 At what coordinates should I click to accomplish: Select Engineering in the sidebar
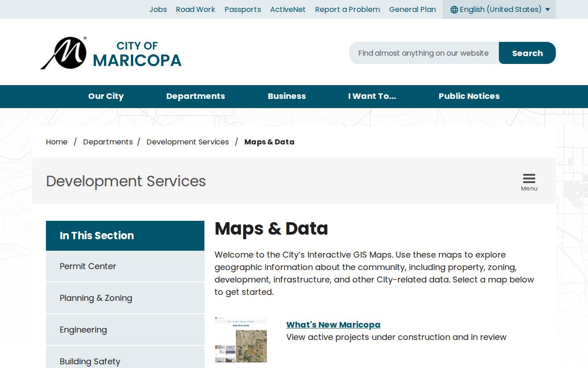pos(125,330)
